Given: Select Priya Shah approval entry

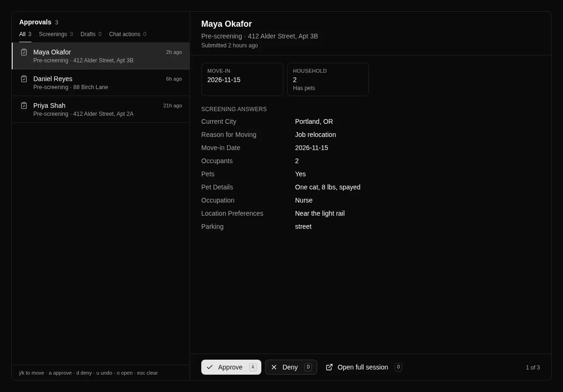Looking at the screenshot, I should point(101,109).
